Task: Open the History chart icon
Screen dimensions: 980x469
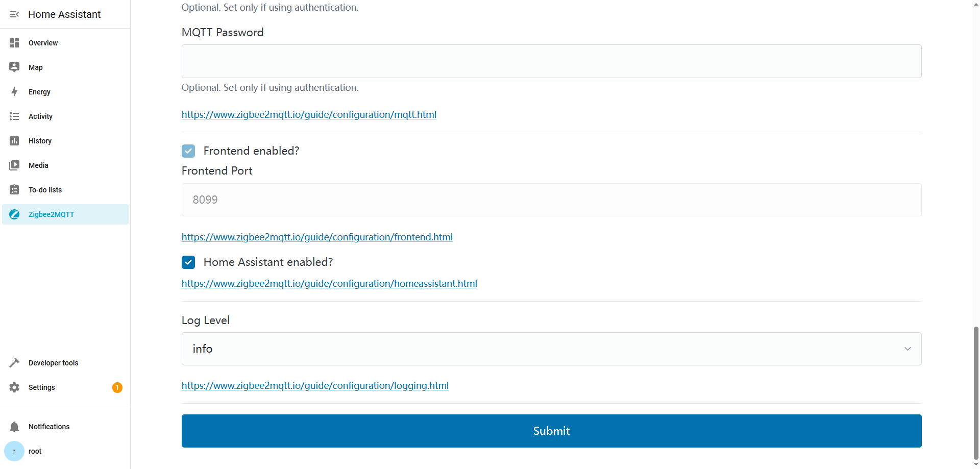Action: (x=14, y=141)
